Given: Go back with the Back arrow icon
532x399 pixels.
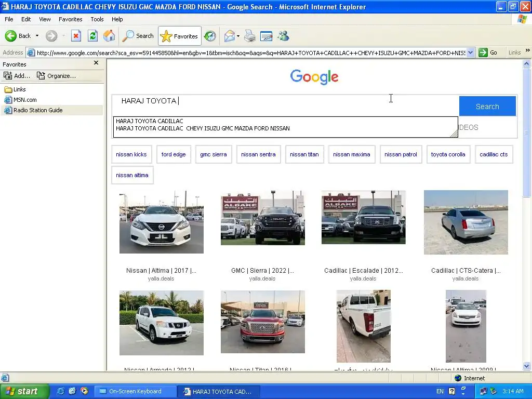Looking at the screenshot, I should coord(10,36).
